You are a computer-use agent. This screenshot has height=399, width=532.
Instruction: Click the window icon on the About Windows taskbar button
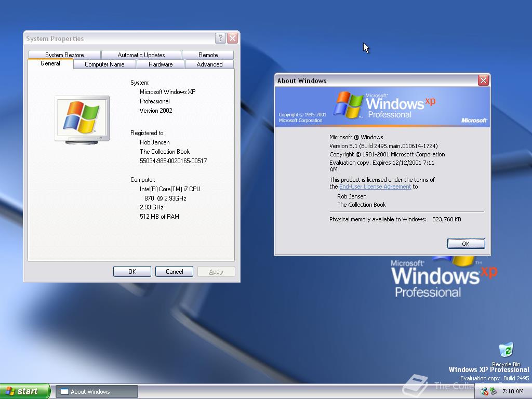[x=64, y=392]
